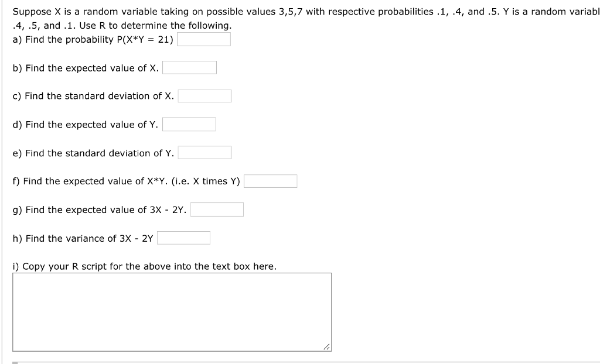Click the answer box for P(X*Y = 21)
This screenshot has width=600, height=364.
[204, 39]
